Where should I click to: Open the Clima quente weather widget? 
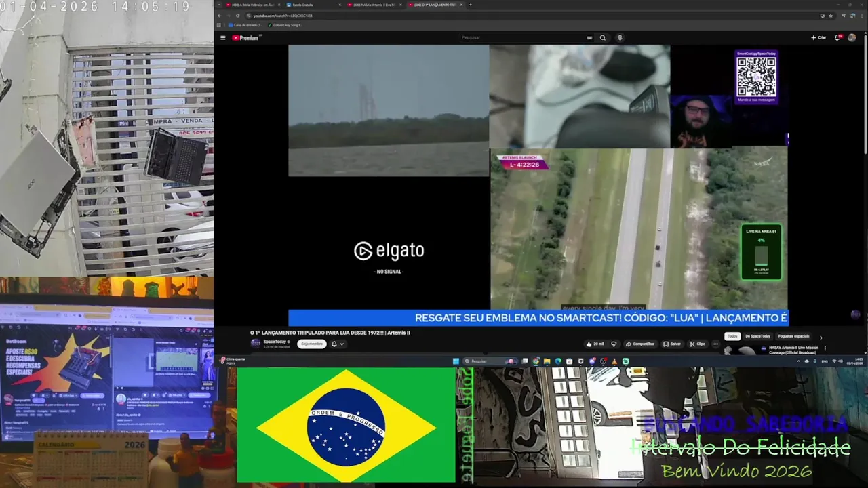(x=233, y=361)
